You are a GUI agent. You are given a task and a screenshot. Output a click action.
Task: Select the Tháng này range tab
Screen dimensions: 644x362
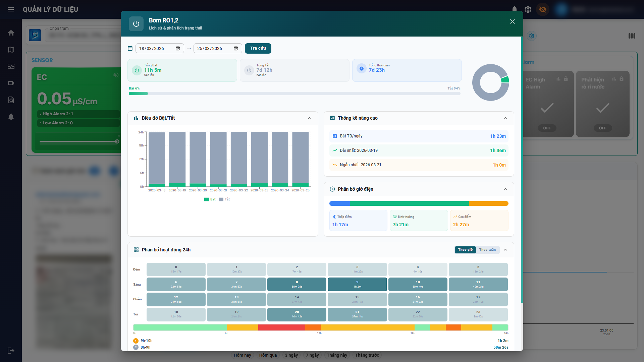point(337,355)
